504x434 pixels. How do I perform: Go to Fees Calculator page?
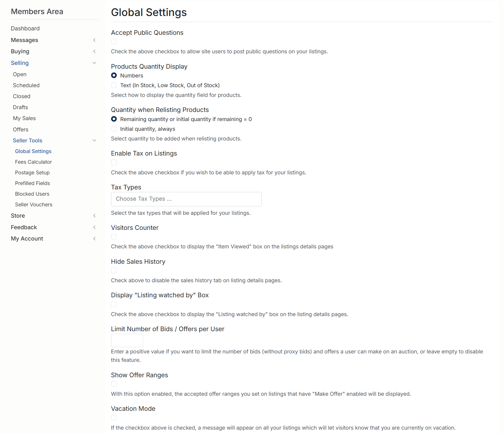[x=33, y=162]
